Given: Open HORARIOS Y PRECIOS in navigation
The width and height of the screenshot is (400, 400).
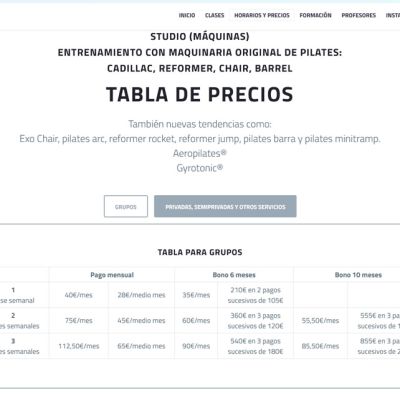Looking at the screenshot, I should coord(262,15).
